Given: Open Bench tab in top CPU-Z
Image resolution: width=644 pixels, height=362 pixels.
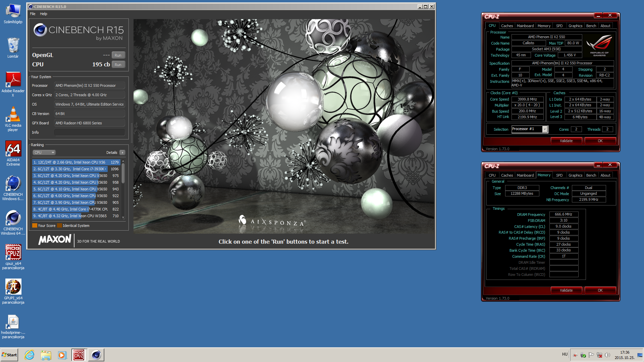Looking at the screenshot, I should coord(591,26).
